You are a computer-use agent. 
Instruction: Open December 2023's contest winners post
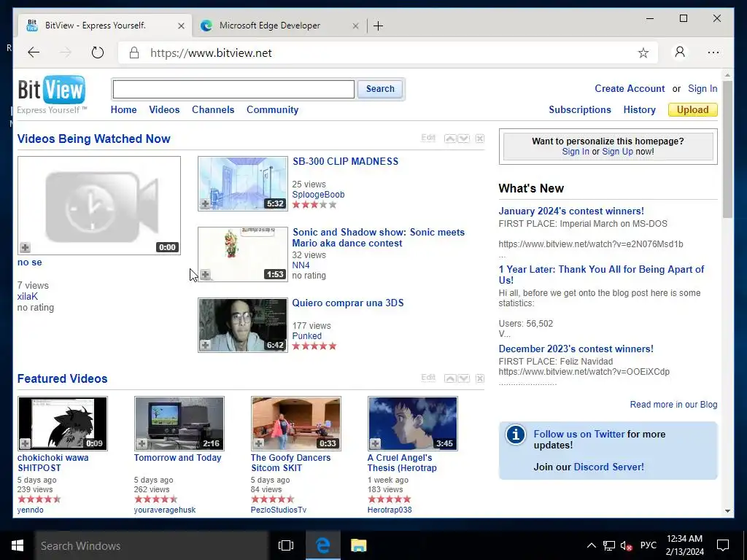[576, 349]
